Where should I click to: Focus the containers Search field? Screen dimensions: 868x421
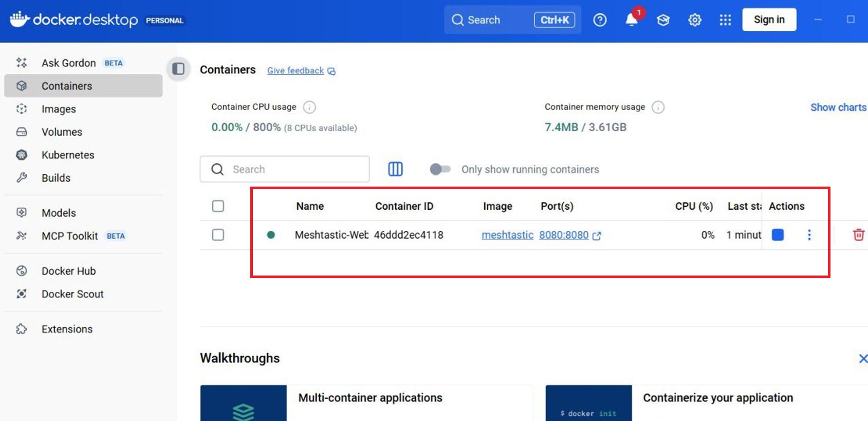[285, 169]
